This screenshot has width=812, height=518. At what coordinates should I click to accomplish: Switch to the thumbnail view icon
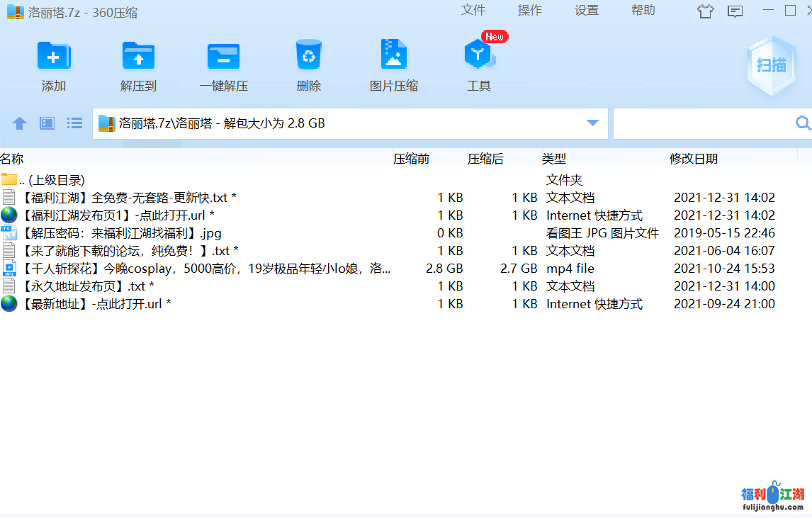tap(47, 123)
